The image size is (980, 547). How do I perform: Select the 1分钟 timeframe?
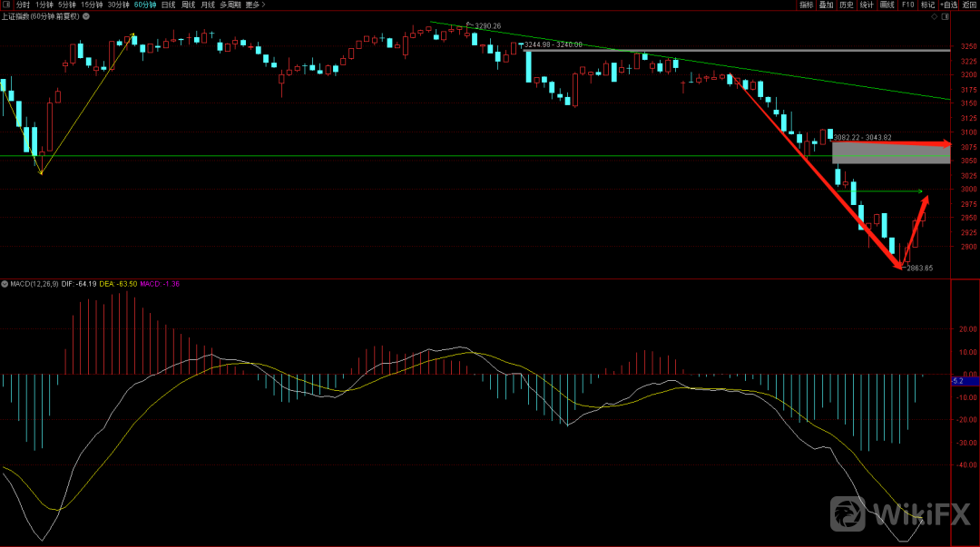pos(45,5)
